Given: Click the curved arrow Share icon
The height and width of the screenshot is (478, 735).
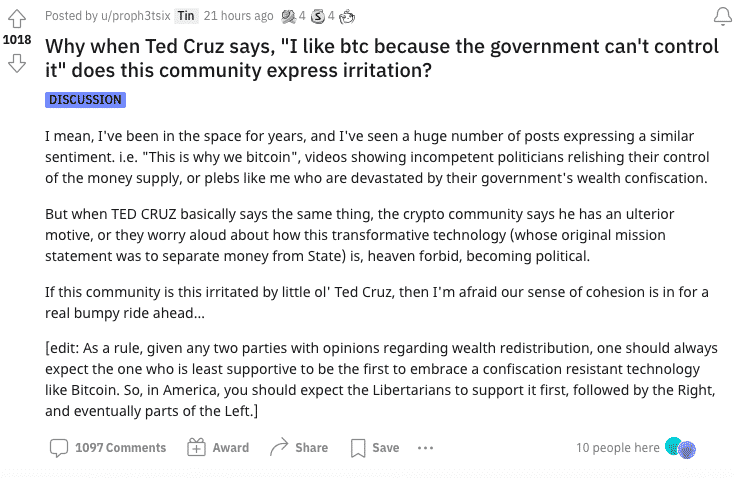Looking at the screenshot, I should point(279,447).
